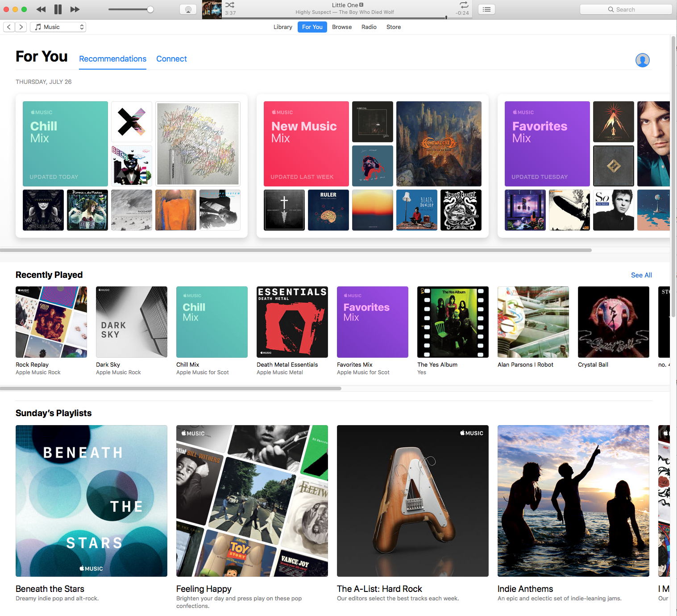This screenshot has width=677, height=616.
Task: Click the Little One song title
Action: (345, 5)
